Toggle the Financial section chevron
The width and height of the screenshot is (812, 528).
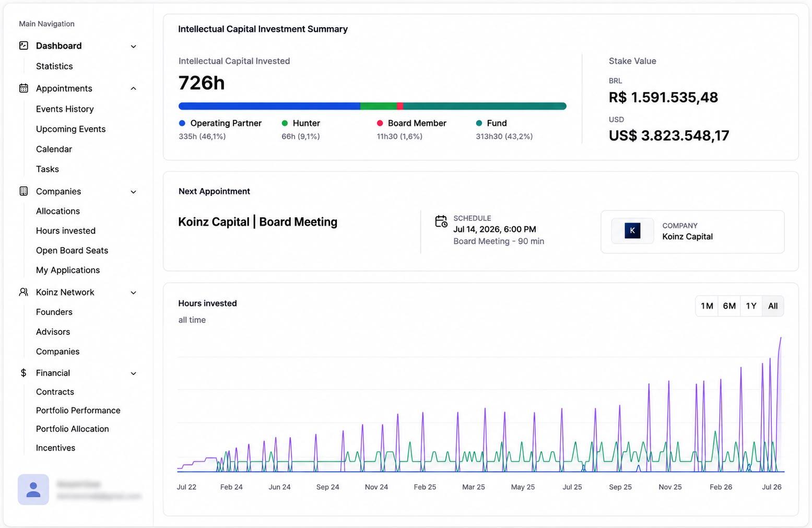(134, 373)
